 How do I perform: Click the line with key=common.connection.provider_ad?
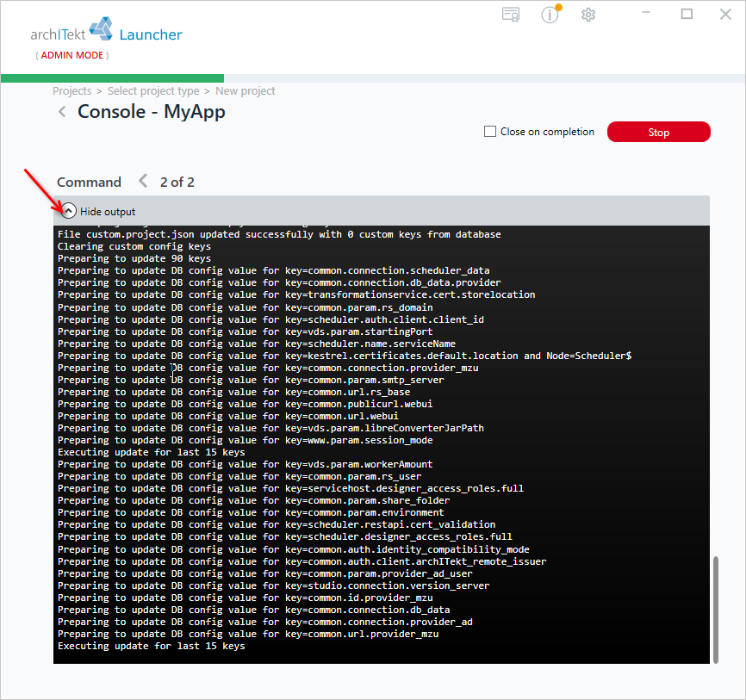point(265,622)
